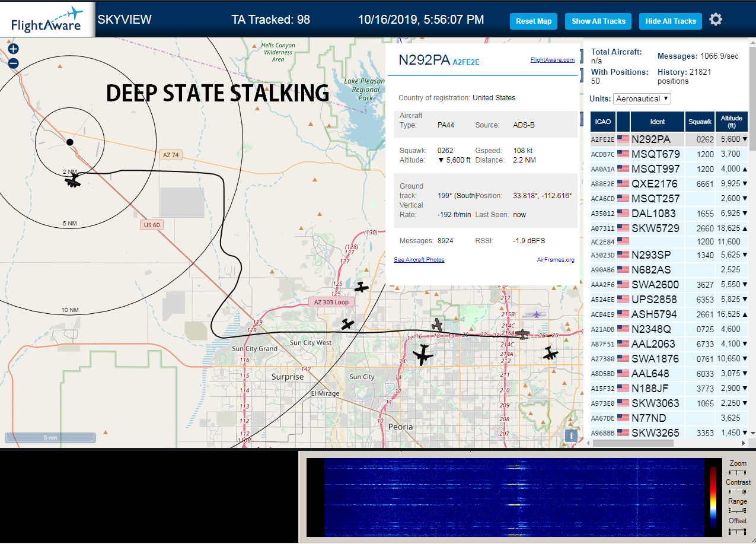Click Show All Tracks button
756x544 pixels.
(598, 21)
